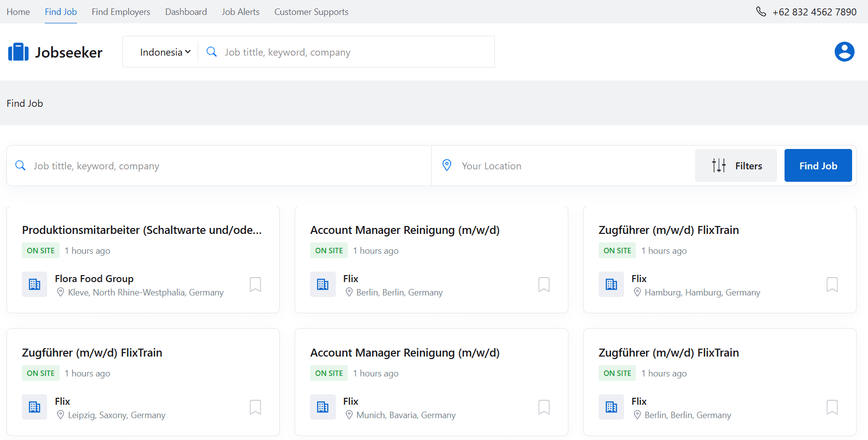Click the Flix building icon on the Hamburg card
Screen dimensions: 868x440
click(x=612, y=285)
